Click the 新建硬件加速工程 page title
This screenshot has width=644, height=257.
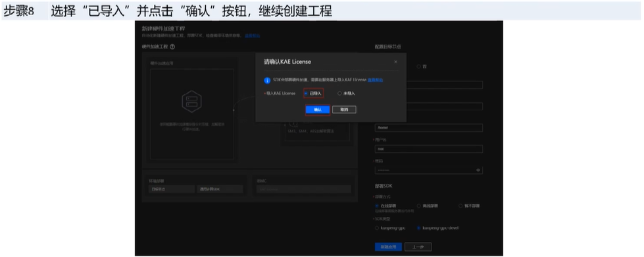click(163, 28)
